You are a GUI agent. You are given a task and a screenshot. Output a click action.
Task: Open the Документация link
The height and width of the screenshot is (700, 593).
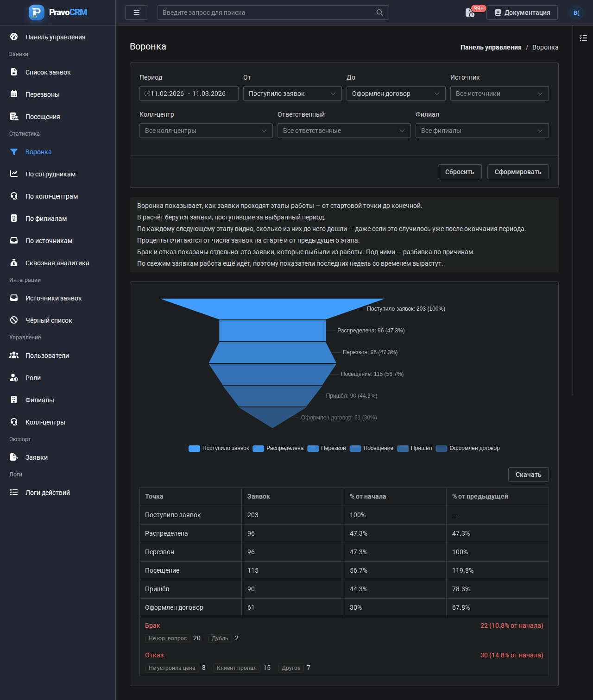pyautogui.click(x=522, y=12)
